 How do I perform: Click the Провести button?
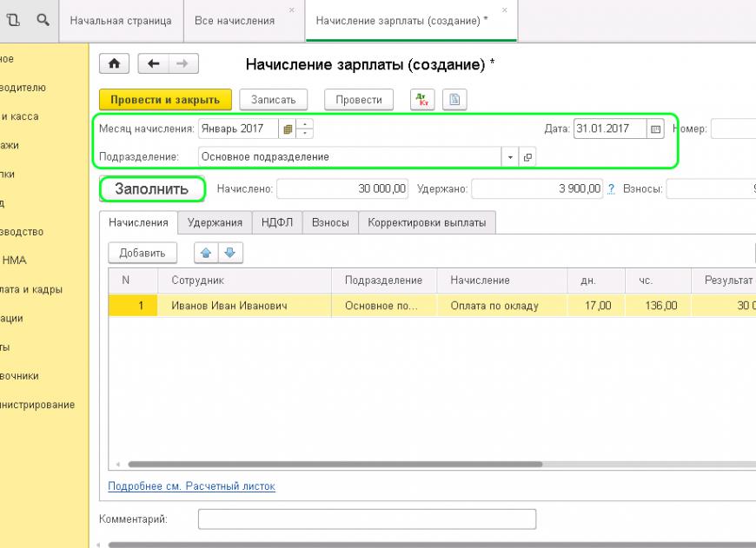point(359,100)
